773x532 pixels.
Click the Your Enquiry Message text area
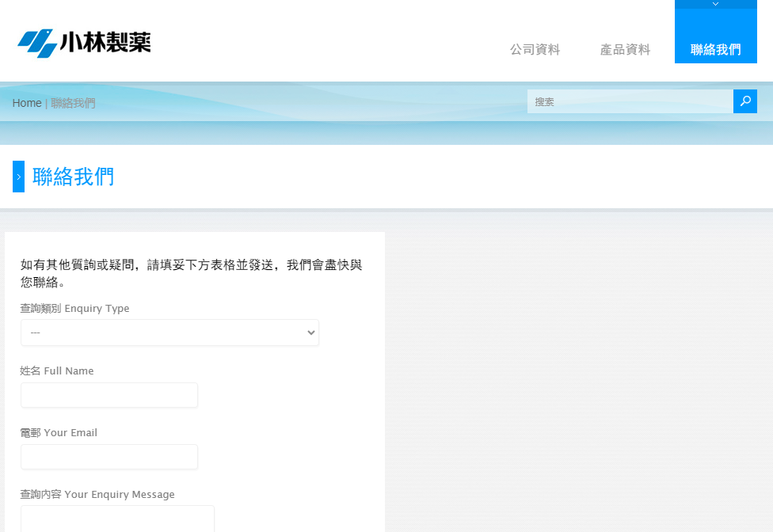click(117, 519)
